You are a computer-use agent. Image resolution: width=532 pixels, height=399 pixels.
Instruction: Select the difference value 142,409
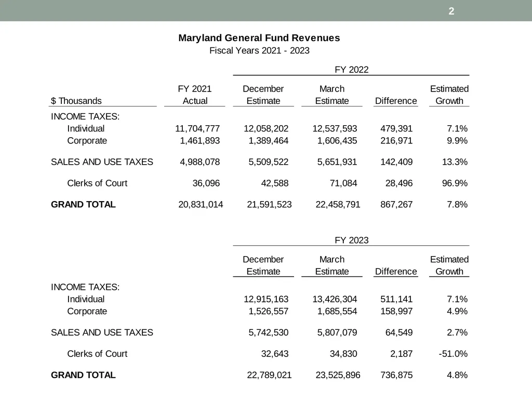tap(396, 162)
